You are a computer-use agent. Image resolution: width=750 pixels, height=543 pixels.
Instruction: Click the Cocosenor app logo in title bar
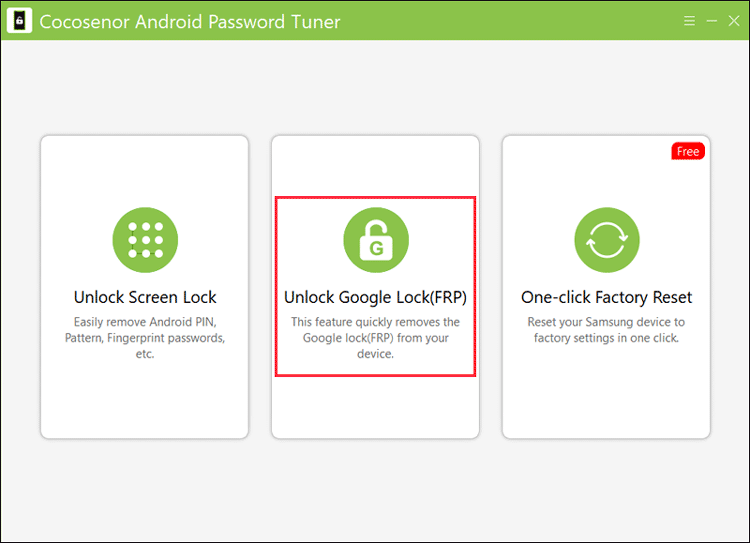[20, 21]
